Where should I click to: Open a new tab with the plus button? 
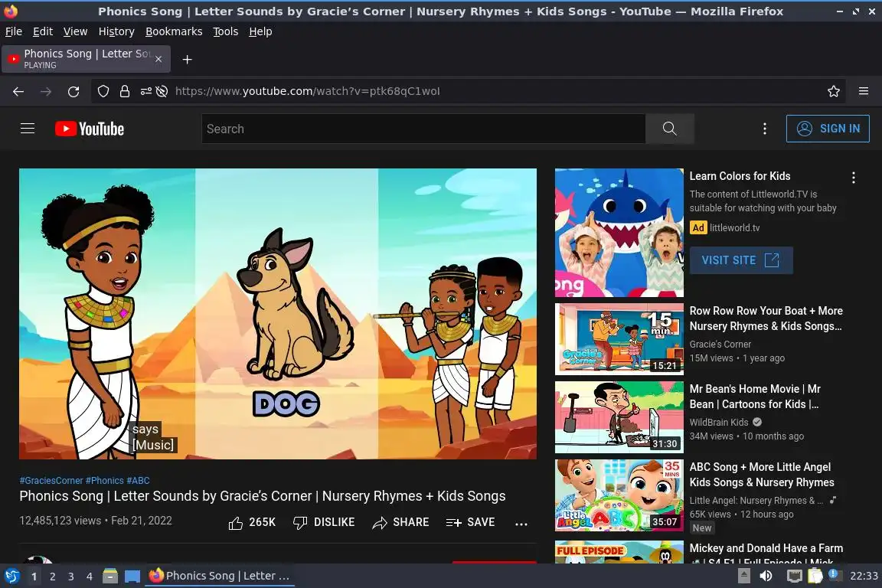[188, 59]
